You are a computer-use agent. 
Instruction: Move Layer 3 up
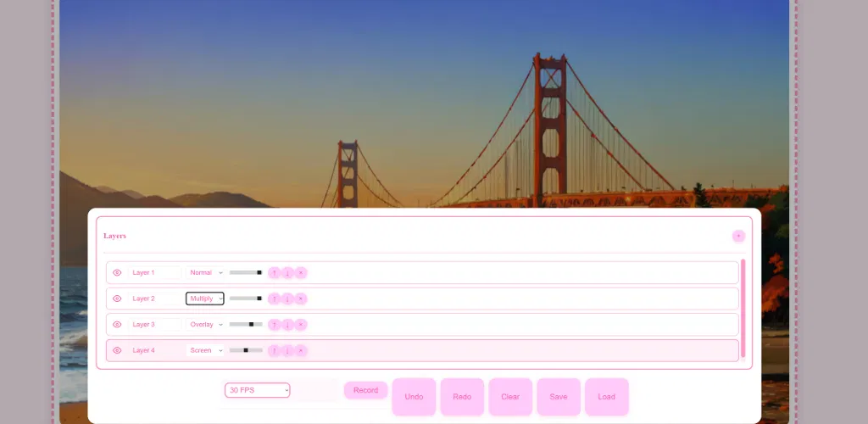click(x=274, y=325)
